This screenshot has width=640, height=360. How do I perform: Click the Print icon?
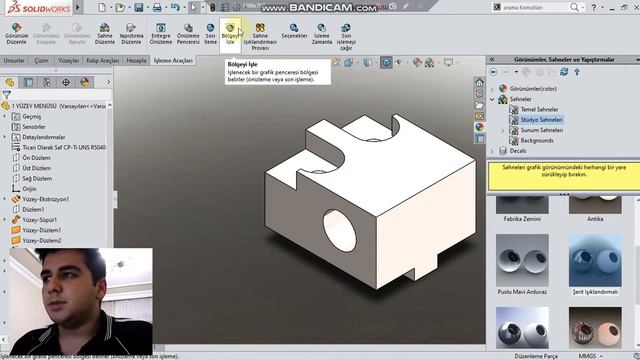157,7
